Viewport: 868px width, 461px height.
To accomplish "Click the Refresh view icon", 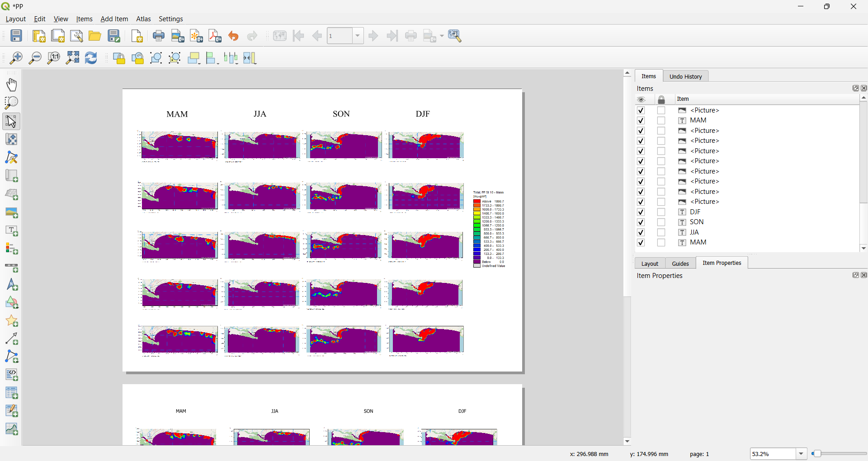I will (91, 58).
